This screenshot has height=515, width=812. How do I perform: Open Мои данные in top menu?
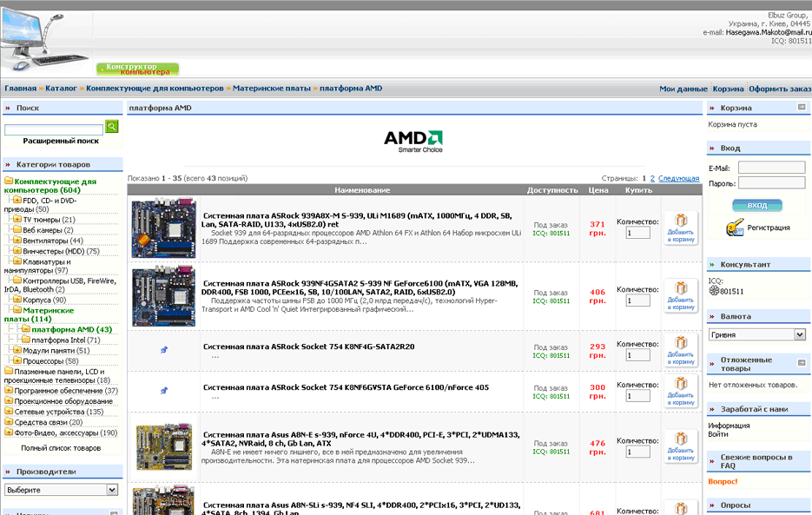683,89
